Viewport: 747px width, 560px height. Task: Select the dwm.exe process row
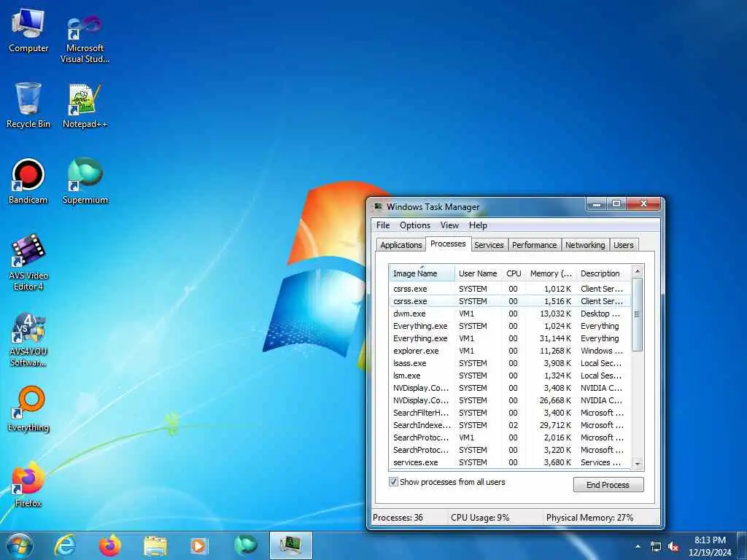click(510, 314)
